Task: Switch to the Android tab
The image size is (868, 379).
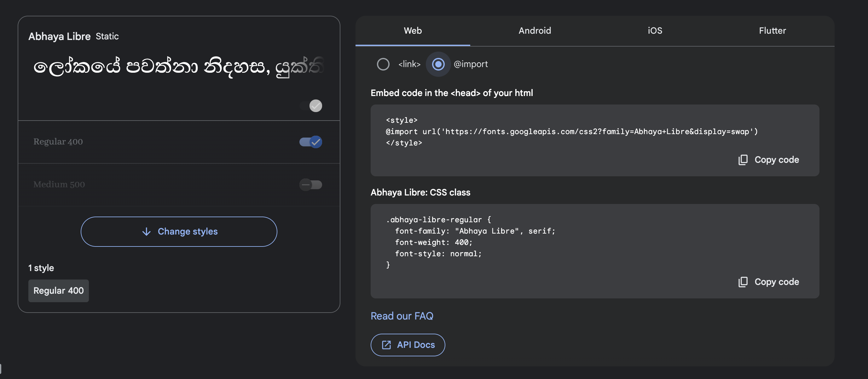Action: tap(535, 31)
